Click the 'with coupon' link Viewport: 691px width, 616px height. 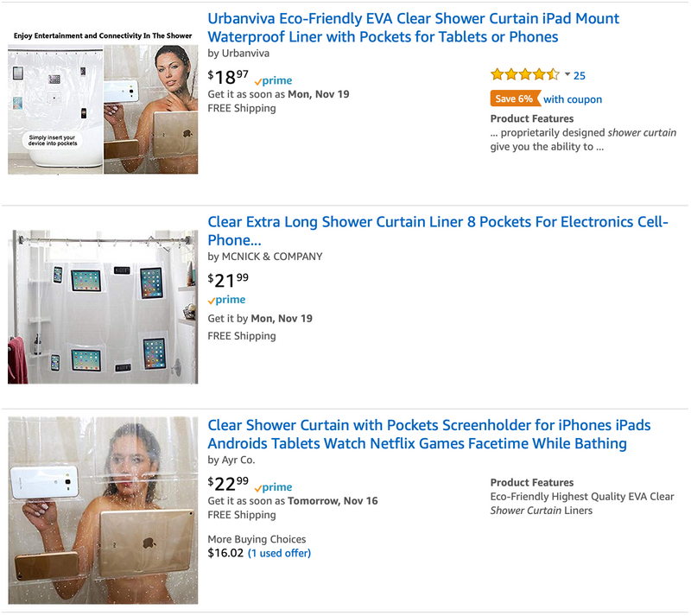tap(573, 99)
